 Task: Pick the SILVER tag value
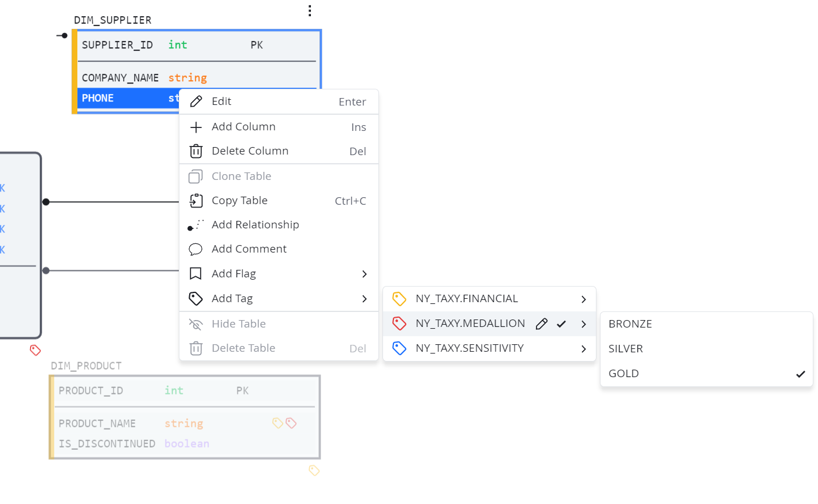click(706, 349)
